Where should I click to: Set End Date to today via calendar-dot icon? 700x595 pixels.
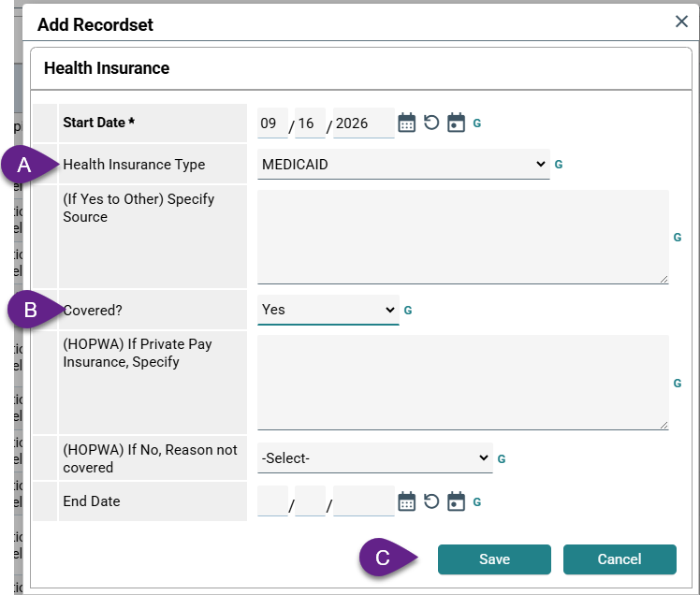[456, 501]
